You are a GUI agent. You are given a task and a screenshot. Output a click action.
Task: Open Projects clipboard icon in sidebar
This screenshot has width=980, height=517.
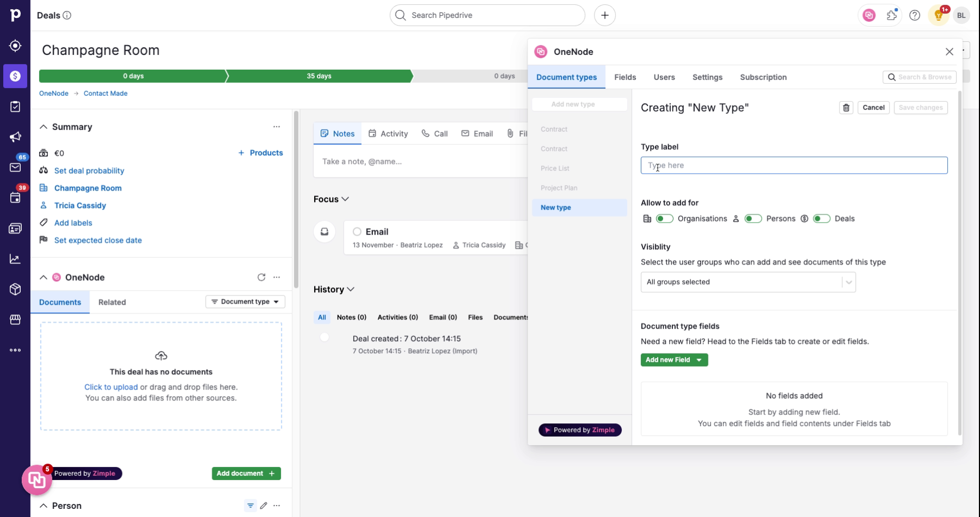pyautogui.click(x=15, y=107)
